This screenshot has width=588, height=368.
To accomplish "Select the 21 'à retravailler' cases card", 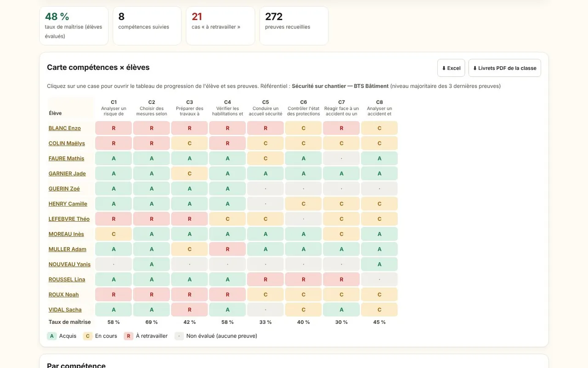I will (x=220, y=26).
